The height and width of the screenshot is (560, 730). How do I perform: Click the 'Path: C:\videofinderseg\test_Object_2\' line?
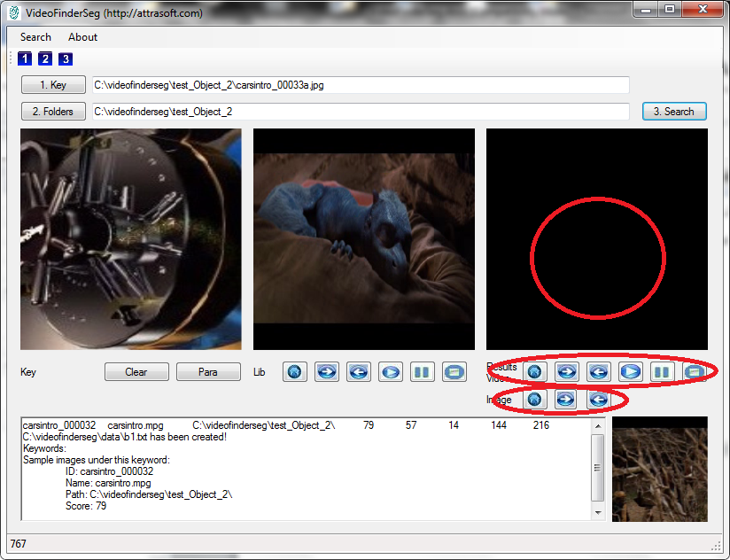pyautogui.click(x=149, y=494)
